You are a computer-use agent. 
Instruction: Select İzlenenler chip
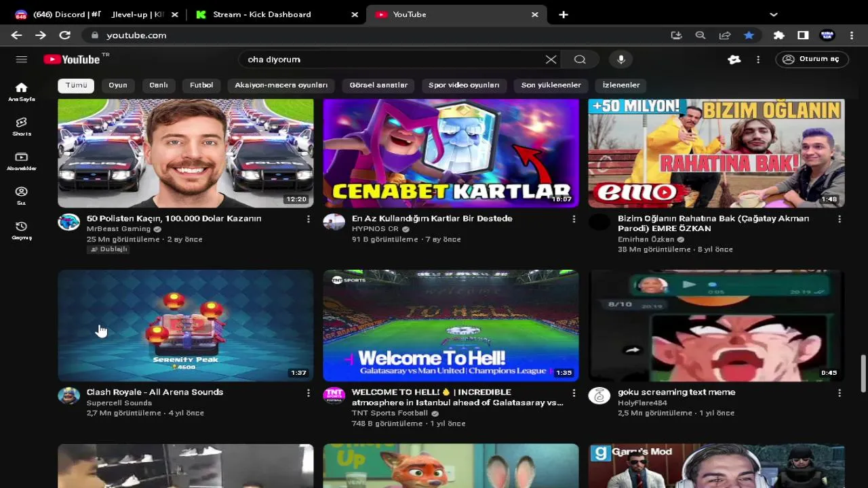click(x=621, y=85)
